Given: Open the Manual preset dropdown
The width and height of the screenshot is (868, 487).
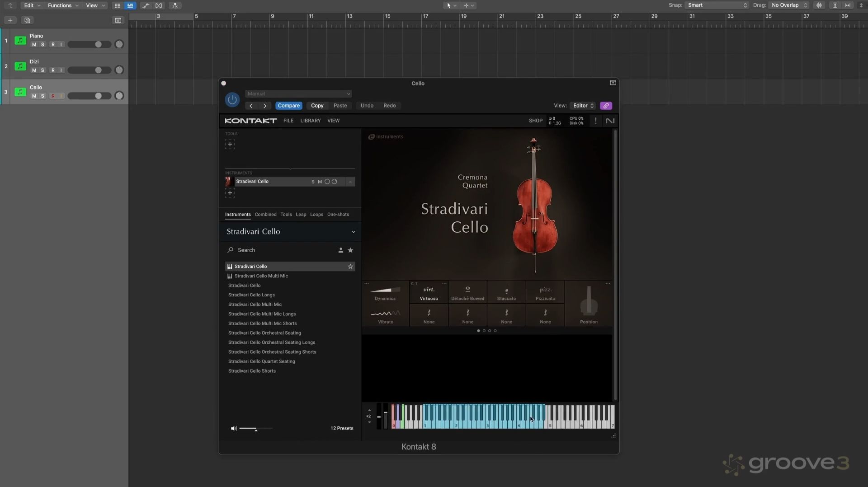Looking at the screenshot, I should [x=298, y=94].
